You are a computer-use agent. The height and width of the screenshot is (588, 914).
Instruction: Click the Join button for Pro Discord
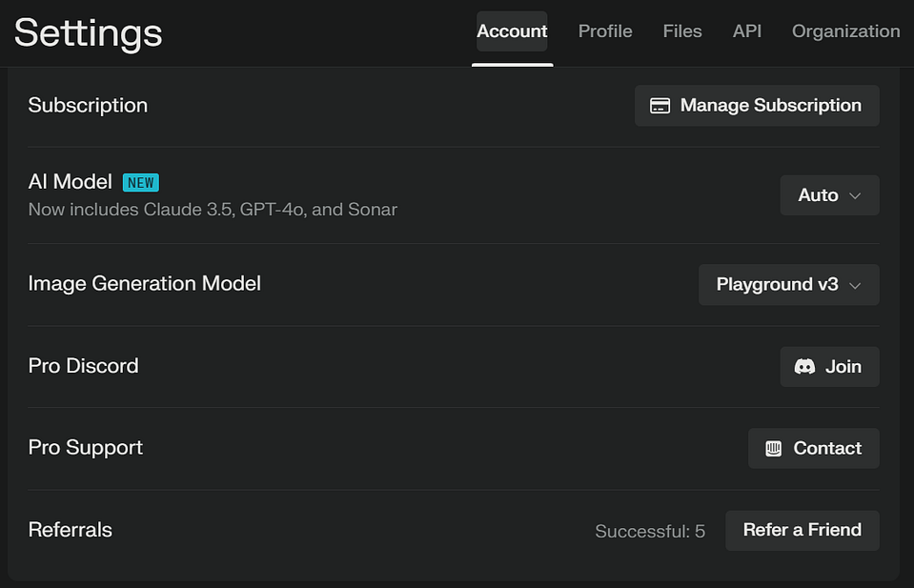[829, 367]
